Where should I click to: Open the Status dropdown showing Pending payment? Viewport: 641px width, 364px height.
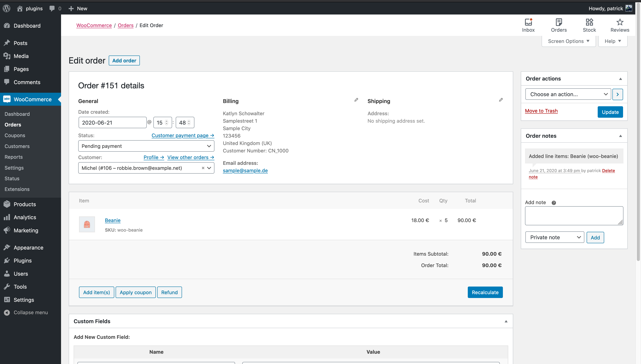click(x=146, y=146)
